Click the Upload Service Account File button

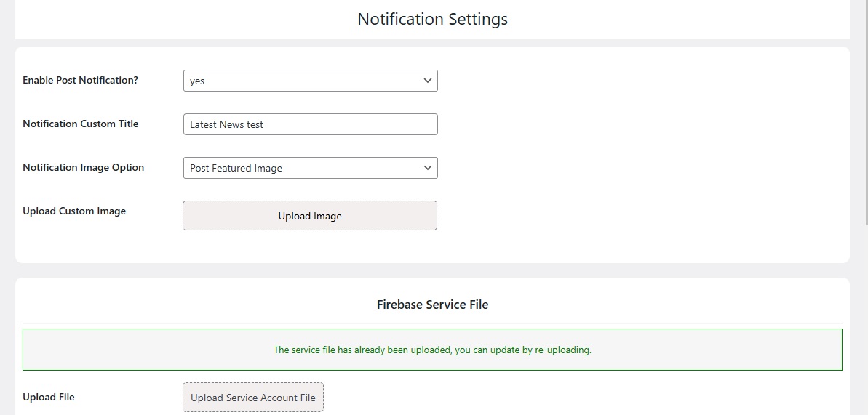[x=253, y=398]
